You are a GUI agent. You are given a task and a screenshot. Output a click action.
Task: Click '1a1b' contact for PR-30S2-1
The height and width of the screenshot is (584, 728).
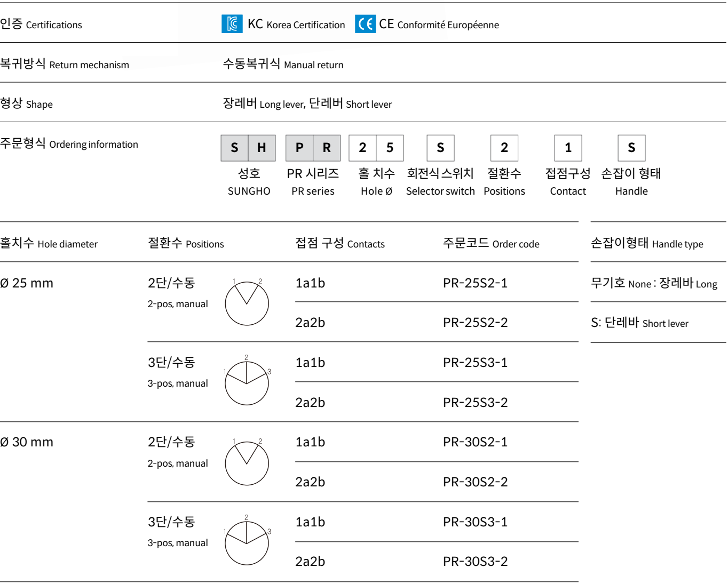310,442
